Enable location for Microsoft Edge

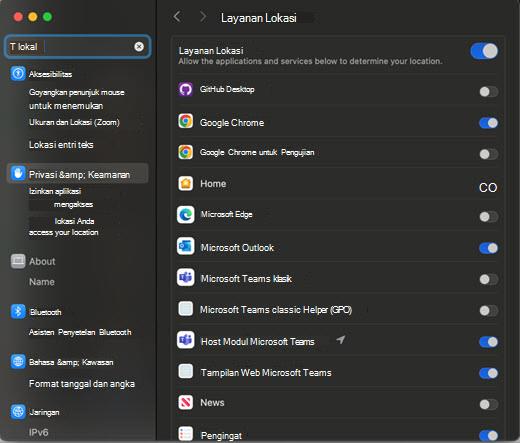point(489,217)
